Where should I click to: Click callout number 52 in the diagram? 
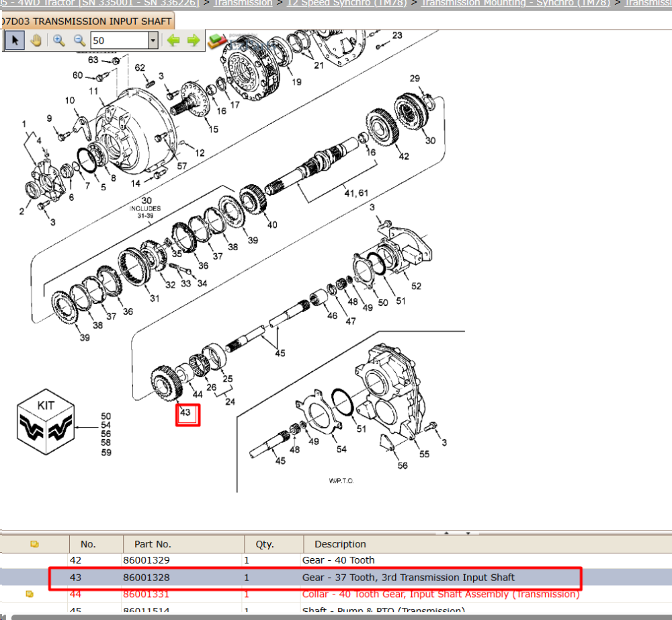(416, 286)
